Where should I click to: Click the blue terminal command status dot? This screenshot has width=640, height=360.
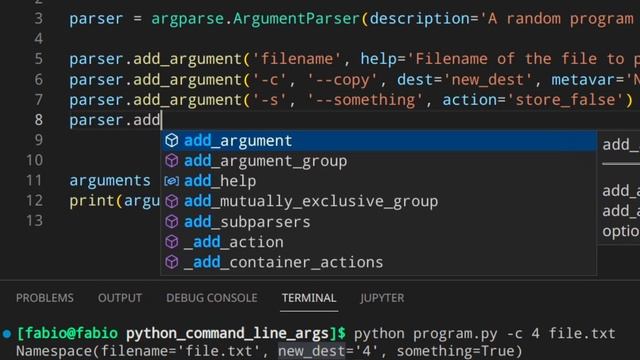7,334
